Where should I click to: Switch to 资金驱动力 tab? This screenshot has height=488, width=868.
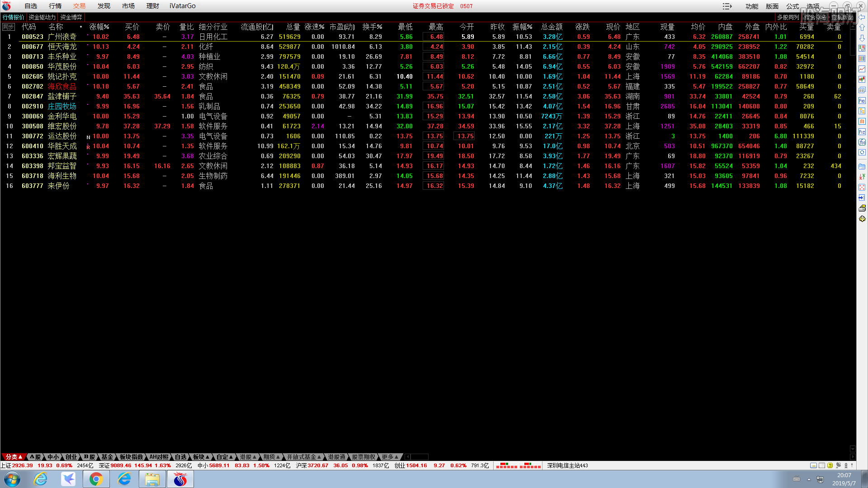[x=42, y=17]
